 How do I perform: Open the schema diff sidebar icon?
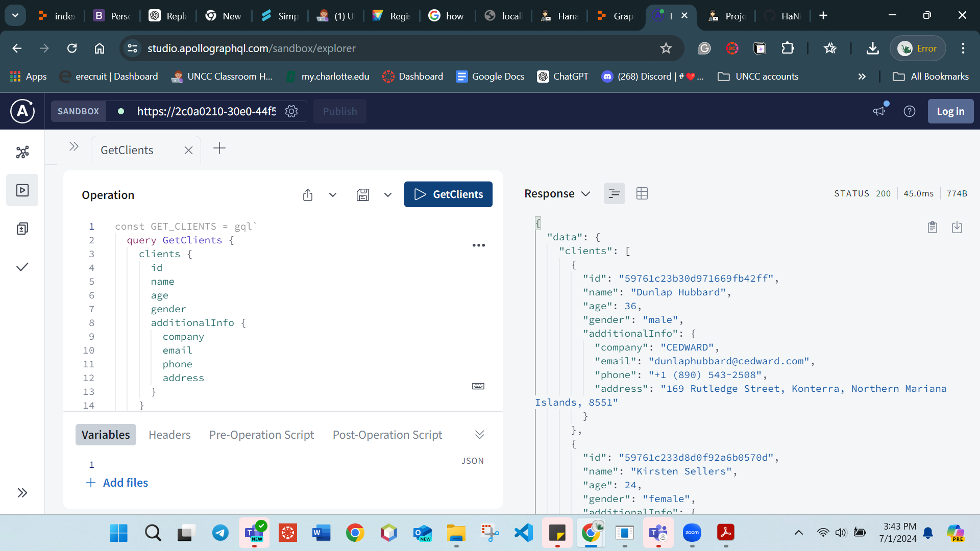tap(22, 229)
